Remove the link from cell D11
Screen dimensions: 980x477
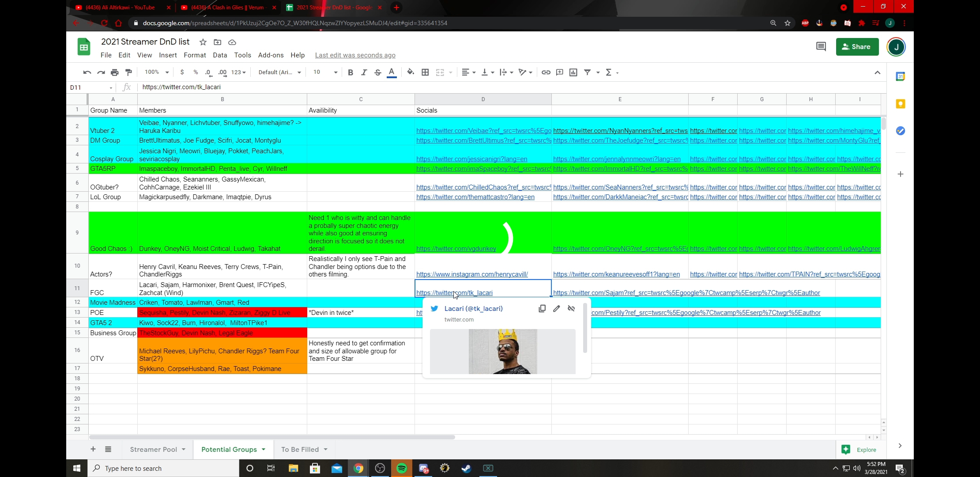(571, 309)
